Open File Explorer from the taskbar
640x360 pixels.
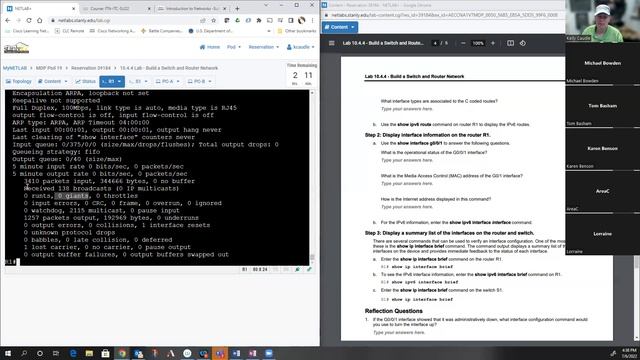[89, 353]
